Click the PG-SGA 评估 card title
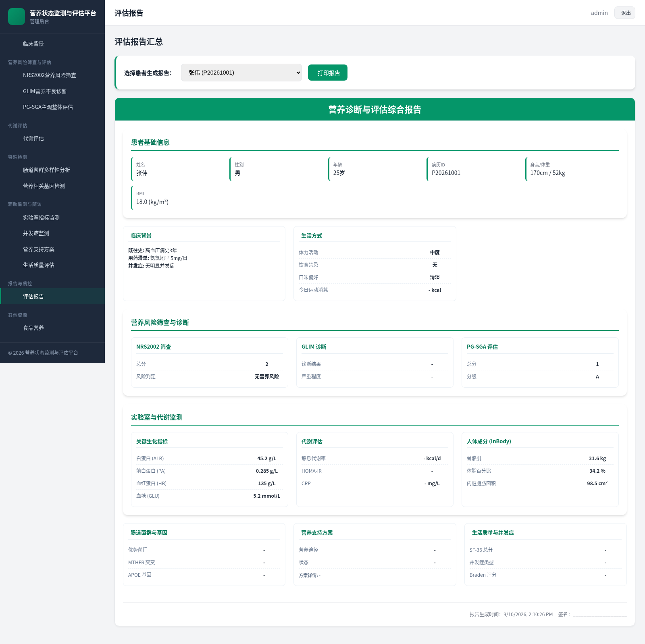 pyautogui.click(x=482, y=347)
